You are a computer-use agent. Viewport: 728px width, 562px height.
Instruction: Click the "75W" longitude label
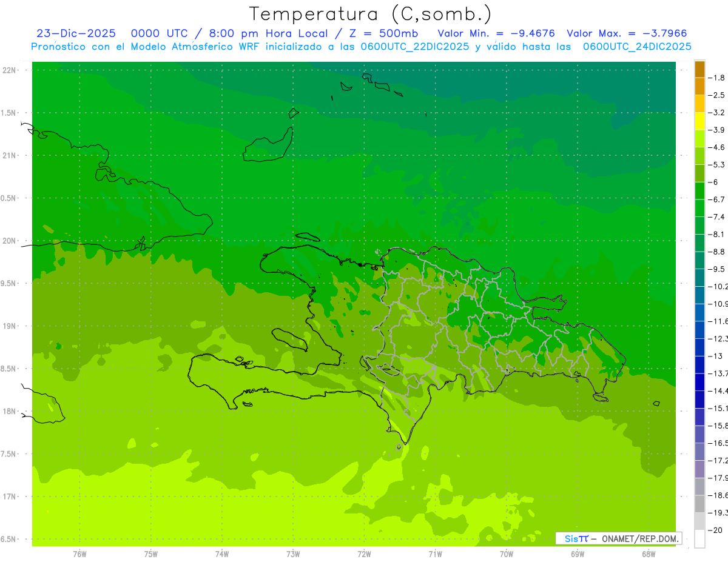[x=150, y=555]
